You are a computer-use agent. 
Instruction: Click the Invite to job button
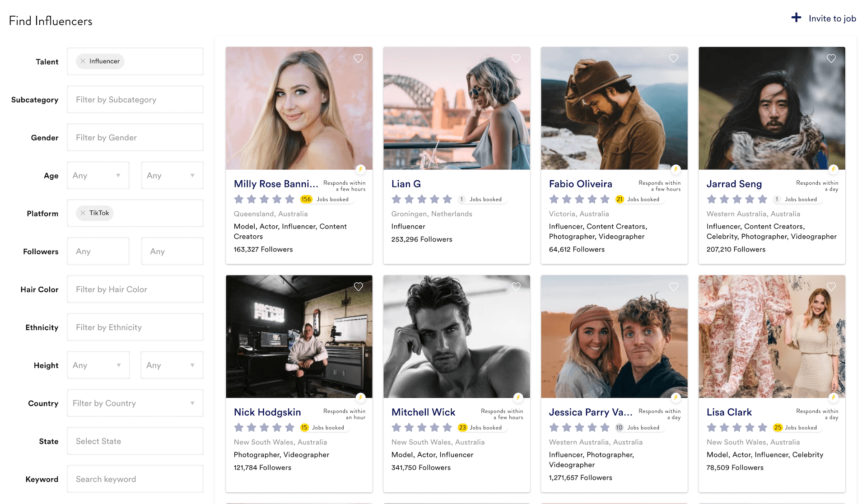pyautogui.click(x=832, y=19)
